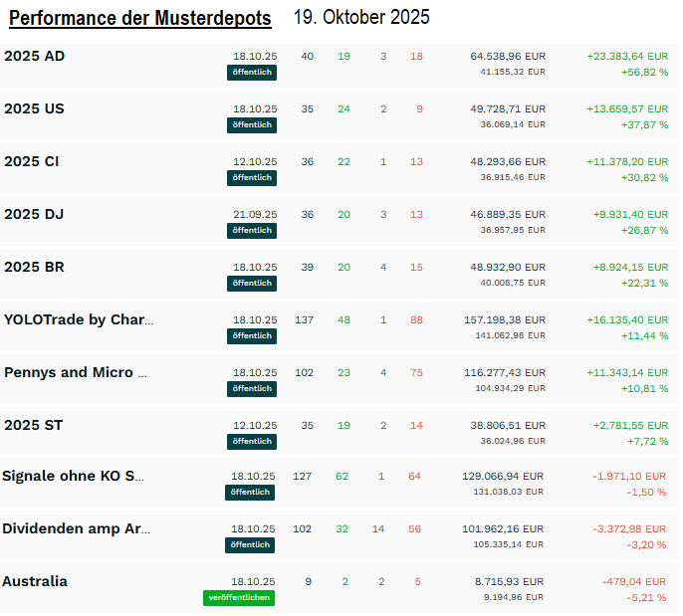The width and height of the screenshot is (683, 616).
Task: Open the 2025 AD depot
Action: pyautogui.click(x=35, y=57)
